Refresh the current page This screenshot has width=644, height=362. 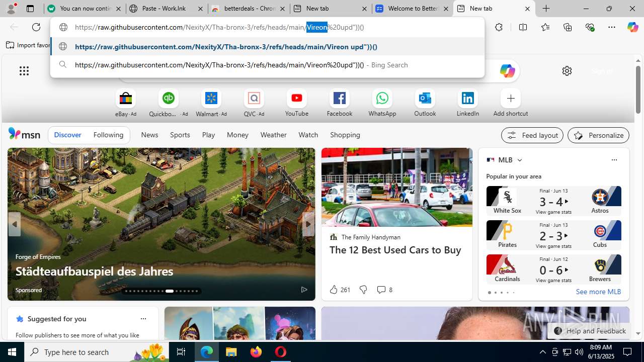coord(36,27)
